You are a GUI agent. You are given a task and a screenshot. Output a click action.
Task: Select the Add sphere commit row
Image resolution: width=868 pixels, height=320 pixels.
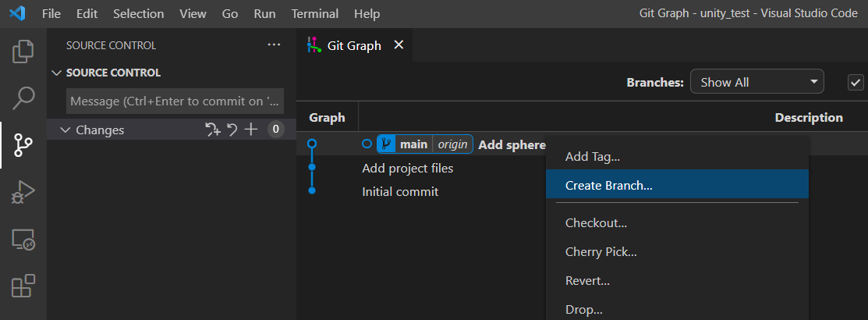[512, 144]
